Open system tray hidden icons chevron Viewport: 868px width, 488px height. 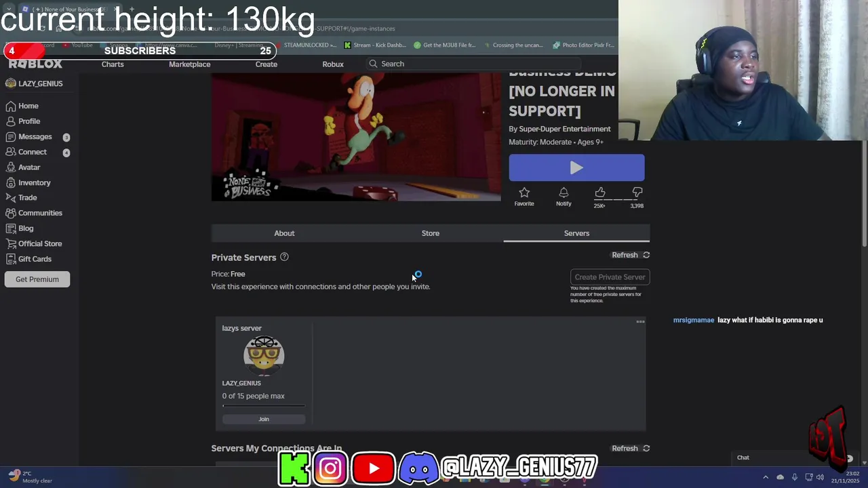[x=766, y=477]
